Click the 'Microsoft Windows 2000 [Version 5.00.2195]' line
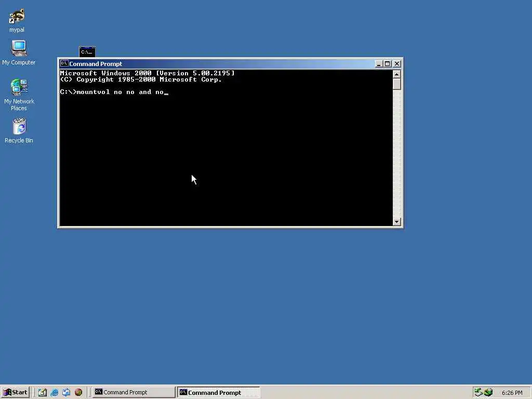This screenshot has width=532, height=399. (147, 73)
